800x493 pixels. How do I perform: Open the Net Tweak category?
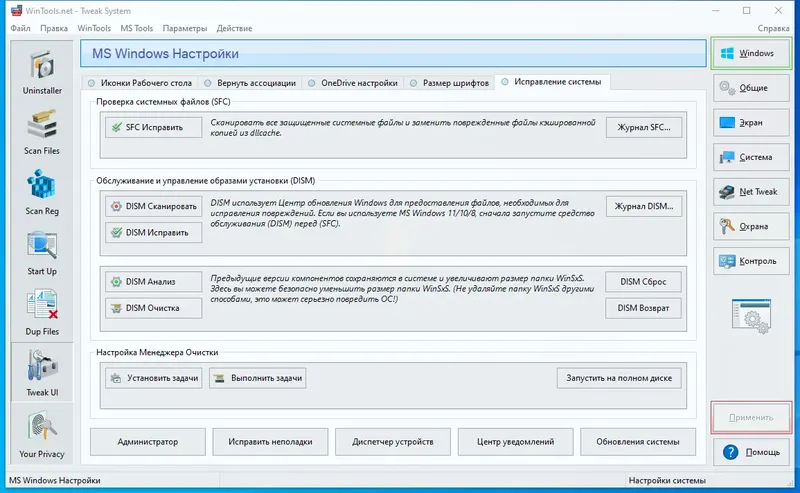click(751, 192)
